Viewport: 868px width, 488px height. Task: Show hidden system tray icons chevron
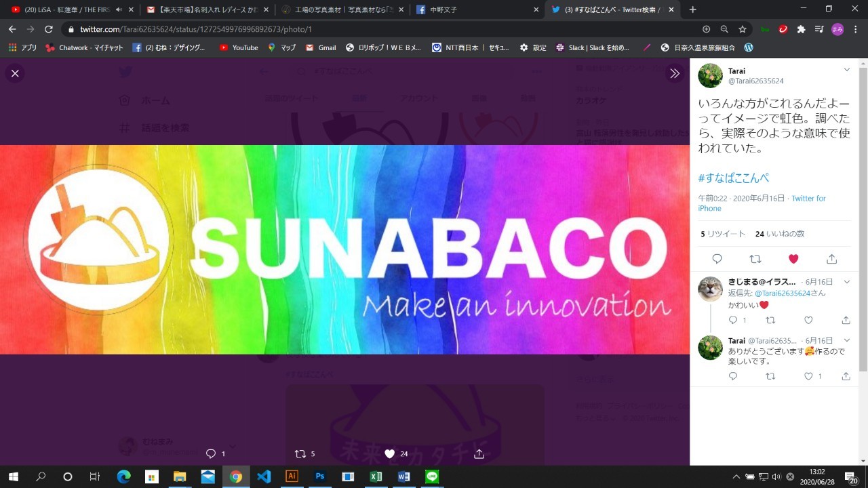coord(736,476)
